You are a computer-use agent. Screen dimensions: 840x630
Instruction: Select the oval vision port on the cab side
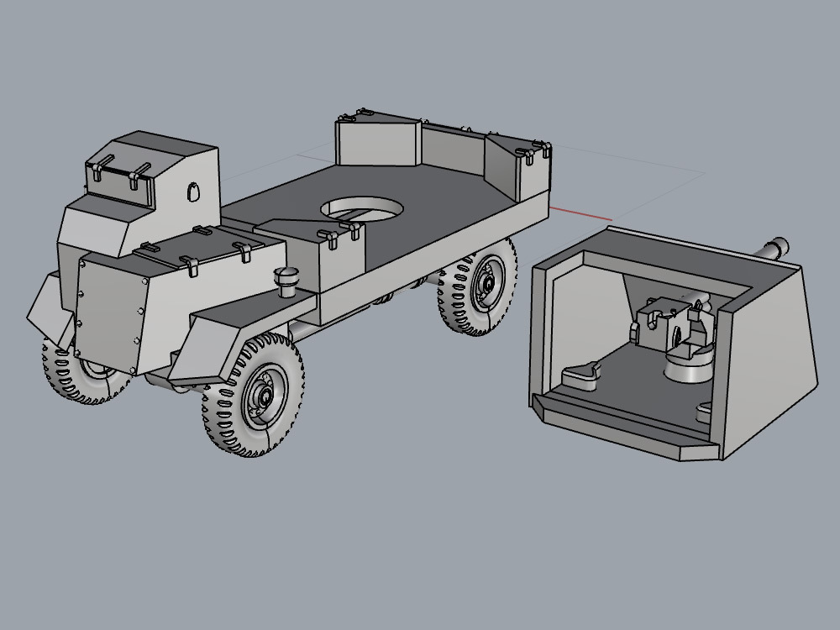click(193, 192)
